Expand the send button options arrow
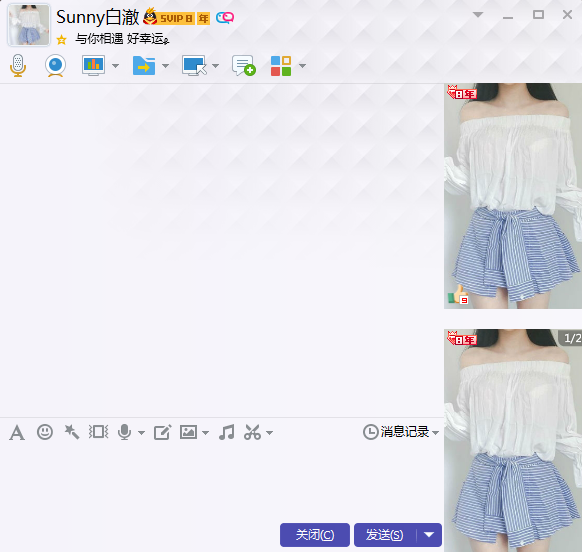582x552 pixels. point(429,535)
